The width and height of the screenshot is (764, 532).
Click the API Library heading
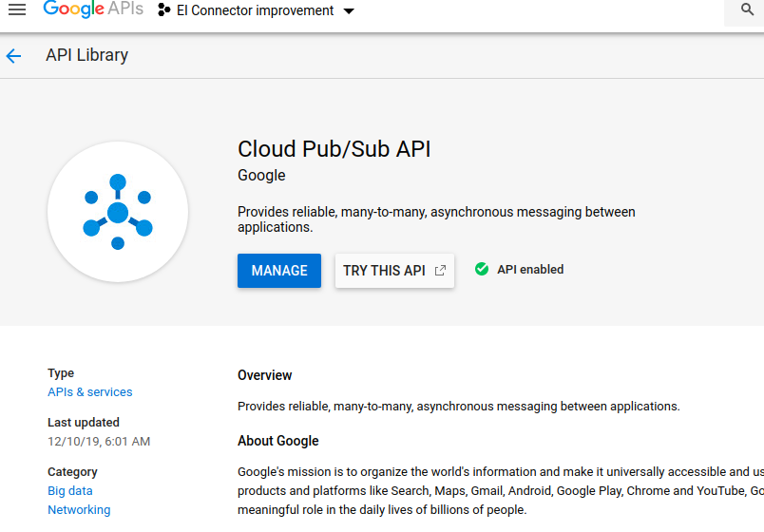click(x=87, y=55)
